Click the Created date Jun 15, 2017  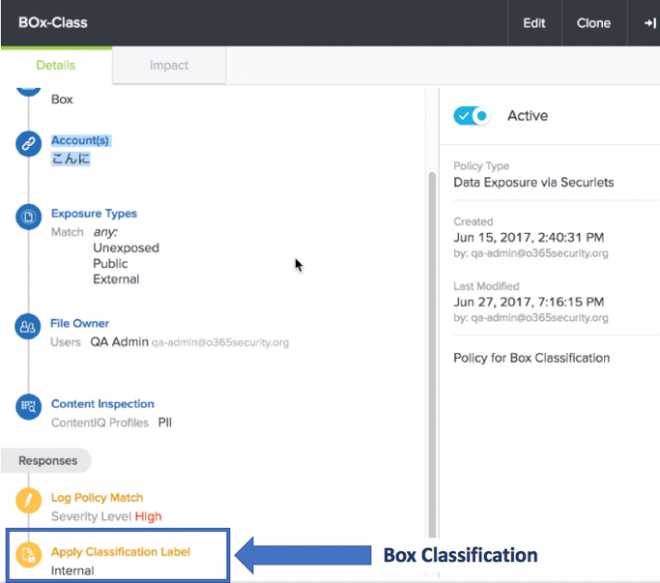529,237
